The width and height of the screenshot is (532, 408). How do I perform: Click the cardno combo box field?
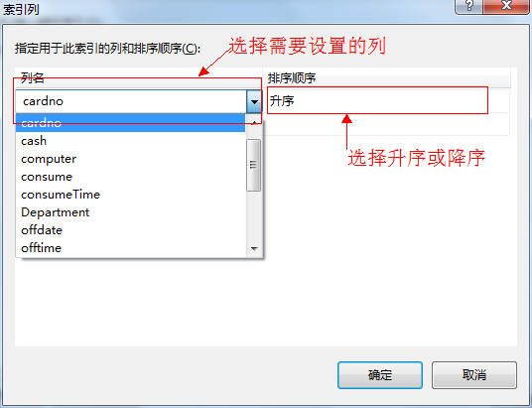click(131, 101)
